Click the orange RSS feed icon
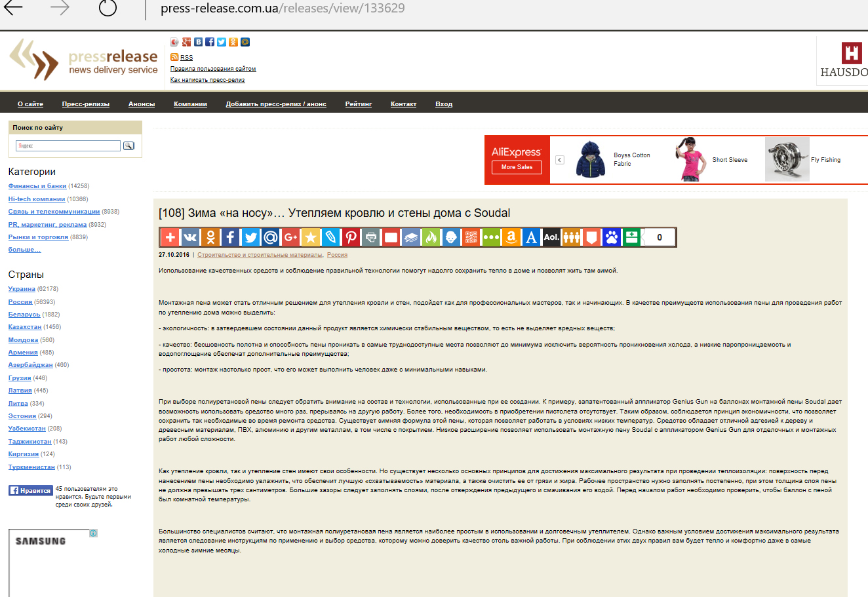This screenshot has width=868, height=597. click(174, 57)
